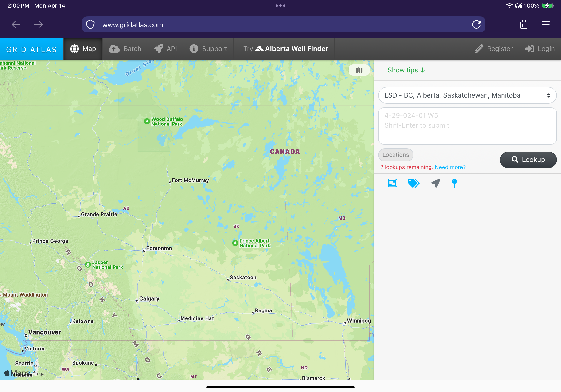Click the frame selection icon below Lookup
The image size is (561, 392).
[392, 183]
